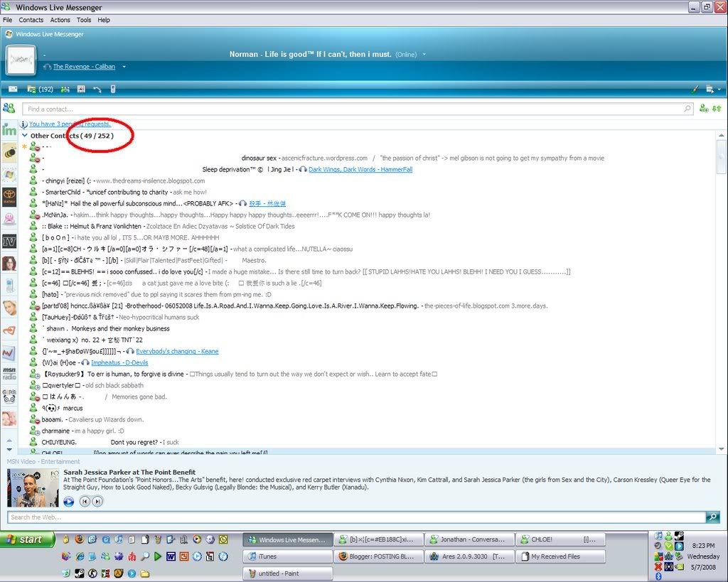The height and width of the screenshot is (582, 728).
Task: Open the msn radio tab in the sidebar
Action: (9, 373)
